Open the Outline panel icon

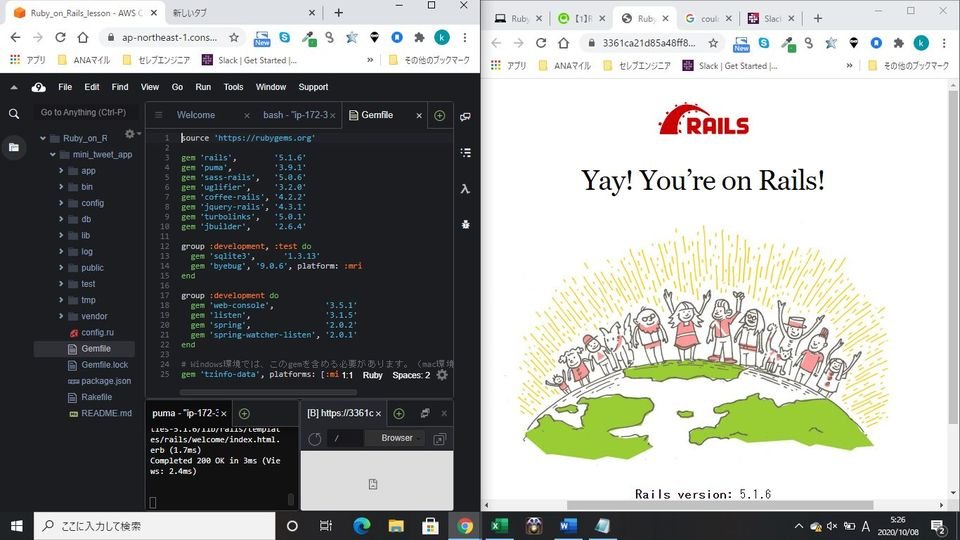tap(465, 152)
